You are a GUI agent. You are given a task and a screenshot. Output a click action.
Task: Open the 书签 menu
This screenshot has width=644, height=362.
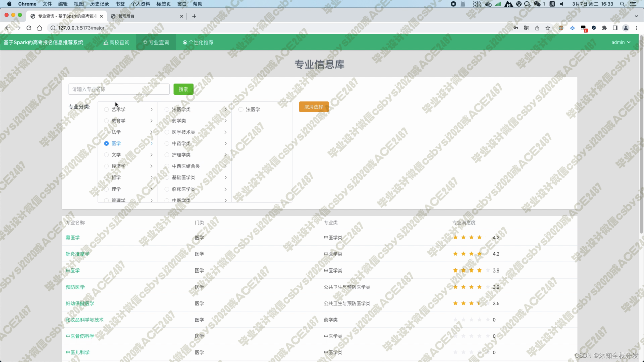[x=120, y=4]
